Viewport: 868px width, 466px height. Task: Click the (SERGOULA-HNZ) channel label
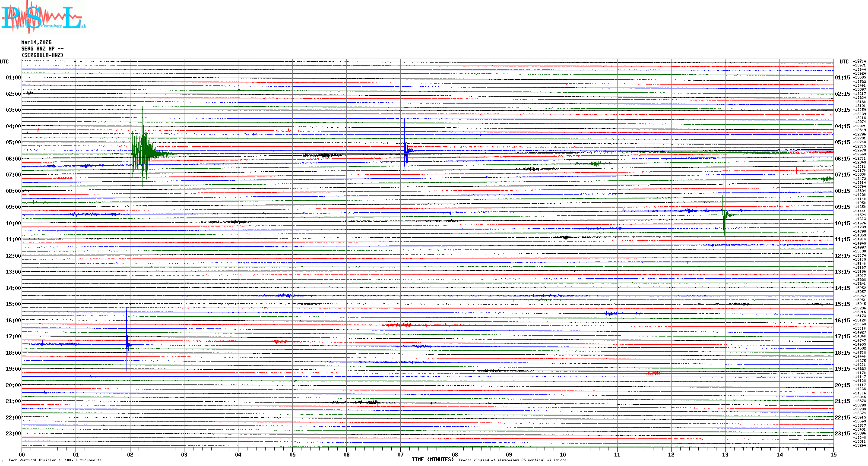pos(42,55)
